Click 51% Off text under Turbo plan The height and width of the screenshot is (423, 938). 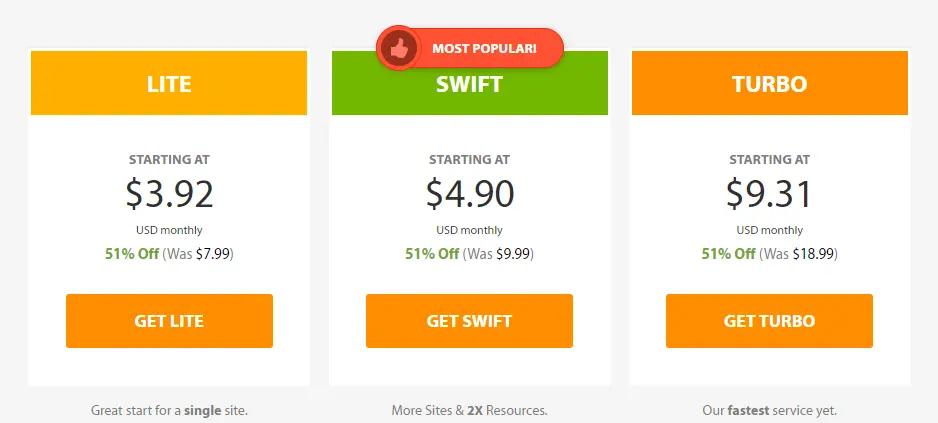(729, 254)
